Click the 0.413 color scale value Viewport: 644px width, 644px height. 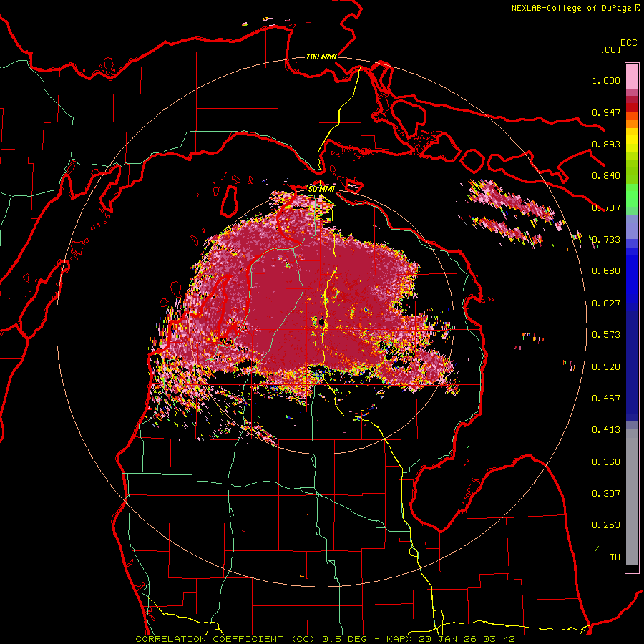606,430
